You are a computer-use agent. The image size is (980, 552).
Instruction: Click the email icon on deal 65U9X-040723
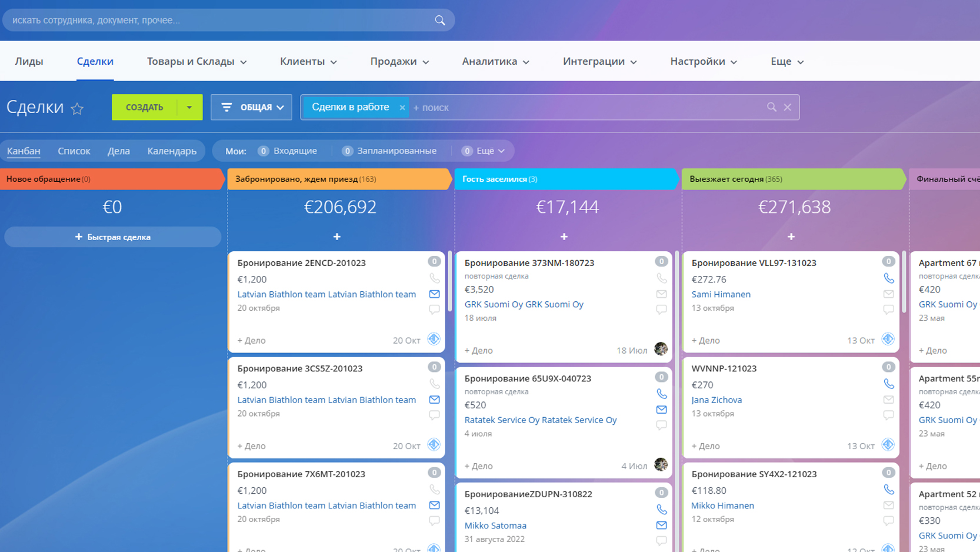[x=661, y=410]
